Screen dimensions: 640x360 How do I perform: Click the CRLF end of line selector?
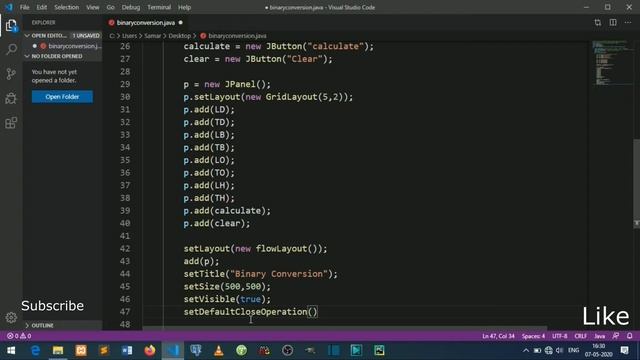[x=580, y=336]
